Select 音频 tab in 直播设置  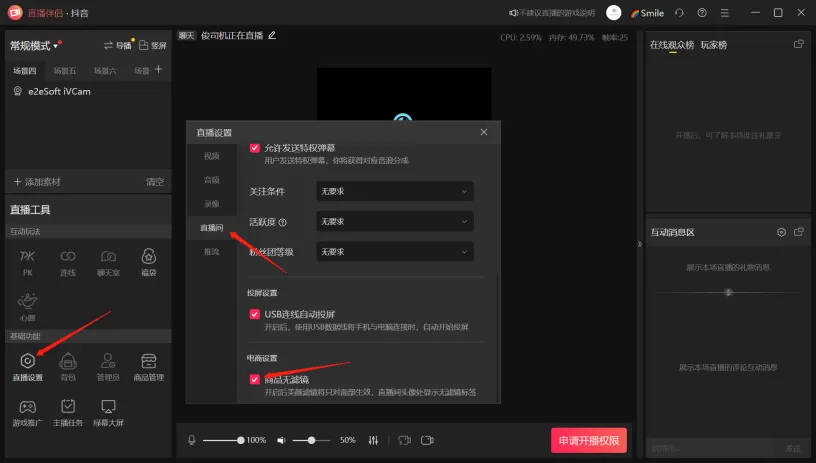(x=211, y=180)
